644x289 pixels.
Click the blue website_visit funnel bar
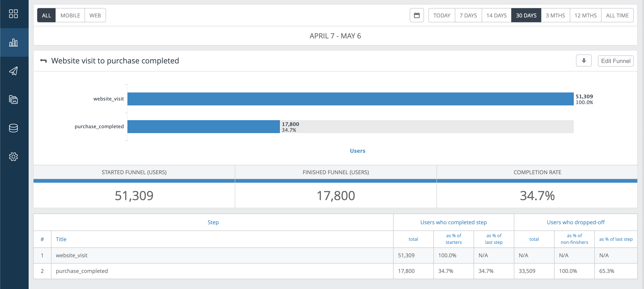click(x=350, y=99)
